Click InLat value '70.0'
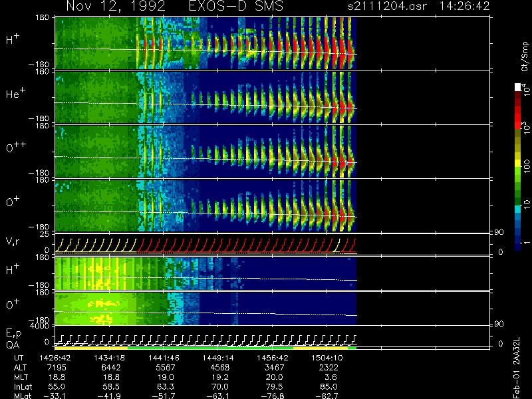This screenshot has width=532, height=399. [x=220, y=387]
